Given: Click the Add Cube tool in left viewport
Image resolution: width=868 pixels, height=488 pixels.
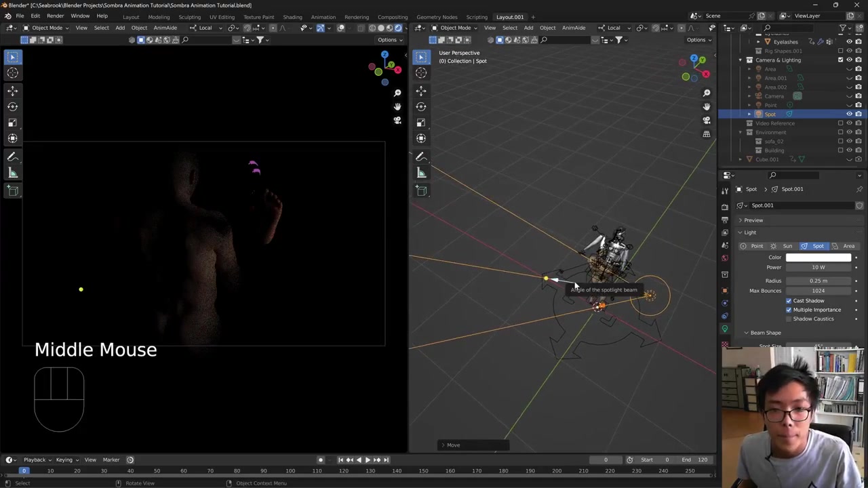Looking at the screenshot, I should click(13, 190).
